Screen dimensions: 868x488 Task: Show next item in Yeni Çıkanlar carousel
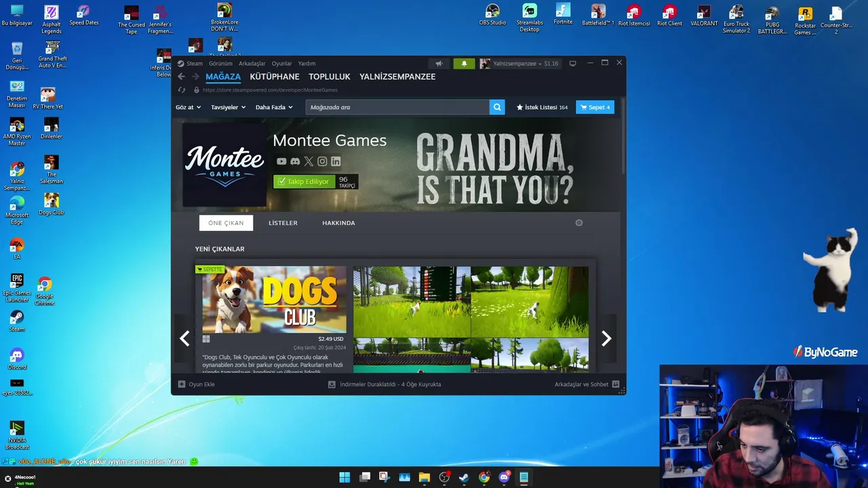(x=606, y=338)
